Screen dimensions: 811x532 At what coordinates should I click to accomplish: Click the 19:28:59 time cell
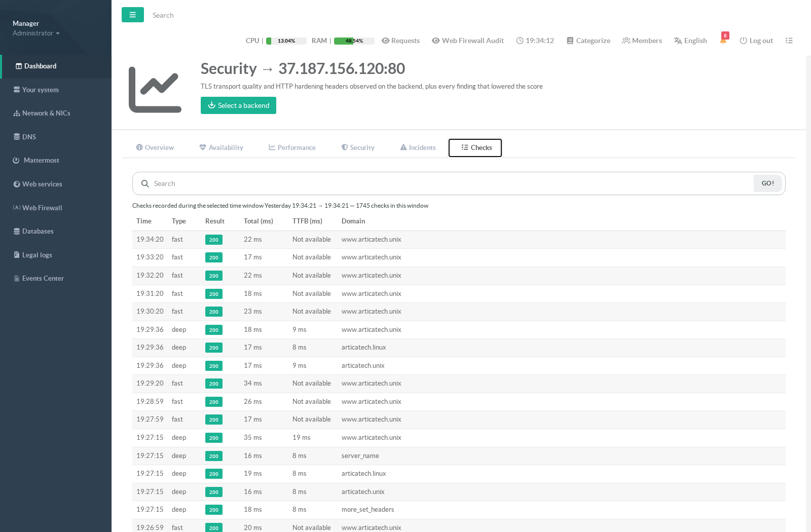[x=150, y=401]
